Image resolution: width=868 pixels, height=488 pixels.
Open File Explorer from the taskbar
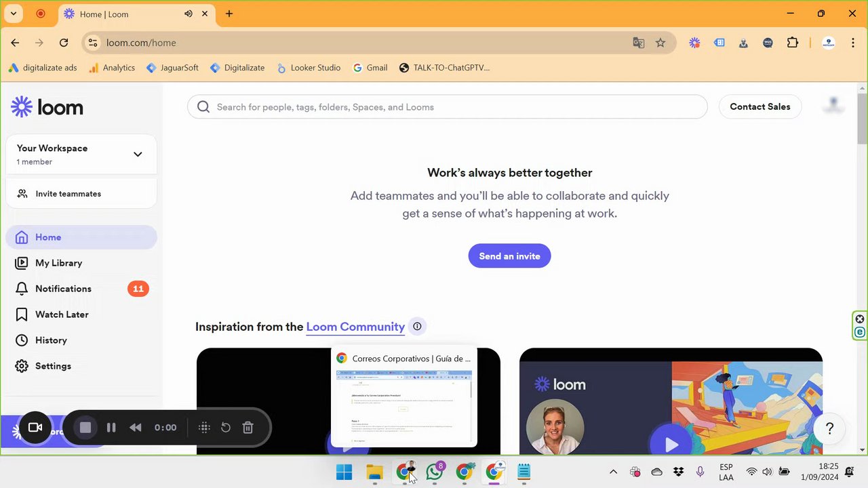[x=374, y=472]
